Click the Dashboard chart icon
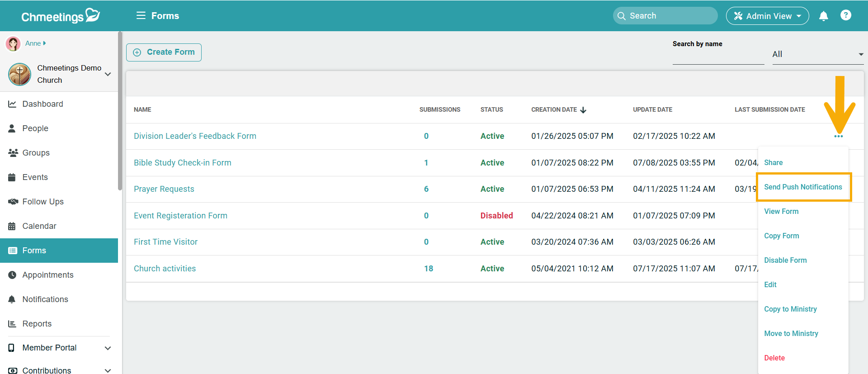This screenshot has width=868, height=374. pyautogui.click(x=12, y=104)
